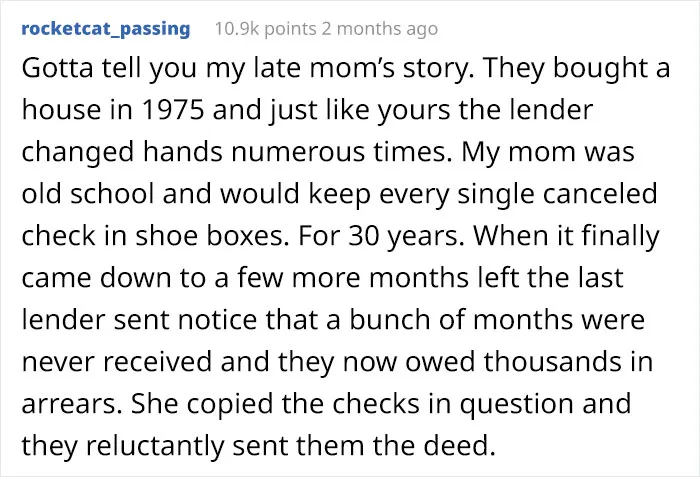Click the '2 months ago' timestamp
The width and height of the screenshot is (700, 477).
(x=380, y=29)
